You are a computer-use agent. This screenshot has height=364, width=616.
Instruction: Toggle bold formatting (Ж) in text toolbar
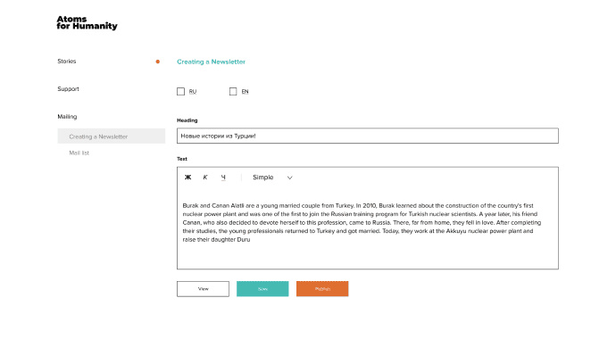(187, 178)
